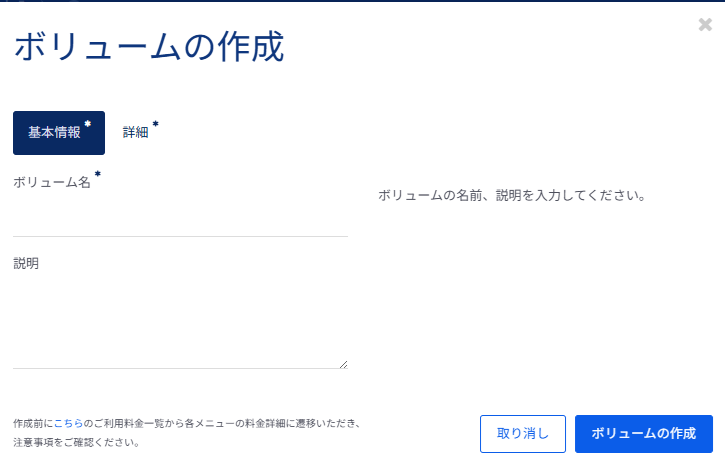725x464 pixels.
Task: Click the ボリューム名 field label
Action: (52, 184)
